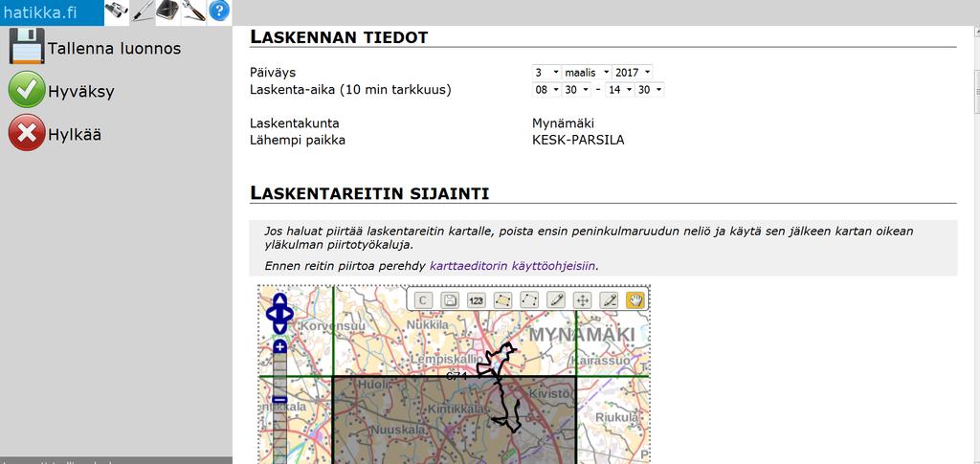980x464 pixels.
Task: Click Nuuskala place name on map
Action: [x=399, y=431]
